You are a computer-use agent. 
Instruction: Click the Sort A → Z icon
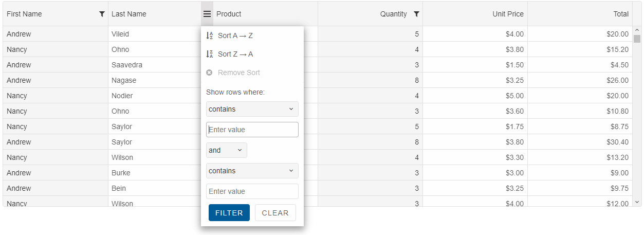click(210, 36)
